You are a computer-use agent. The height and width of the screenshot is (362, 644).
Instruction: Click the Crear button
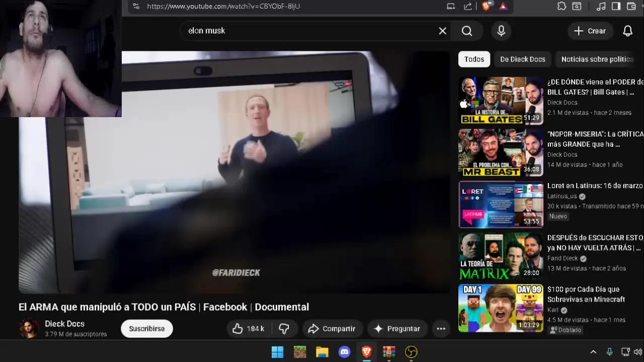coord(590,31)
